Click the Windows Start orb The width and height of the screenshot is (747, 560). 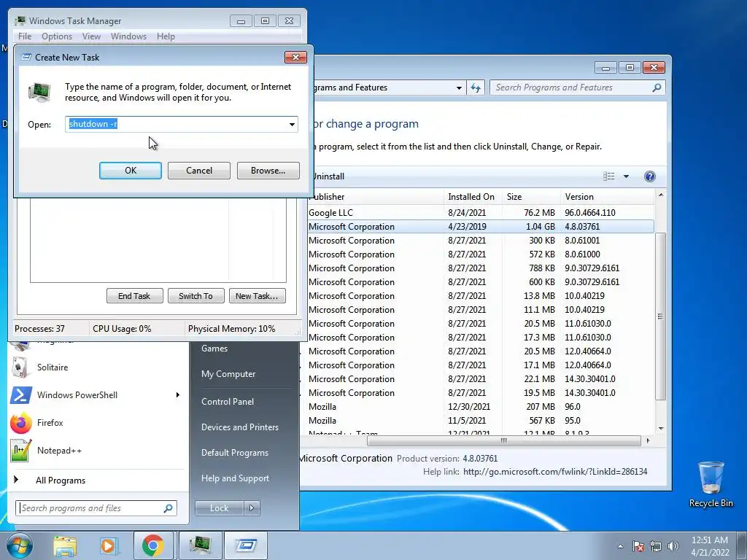[20, 545]
